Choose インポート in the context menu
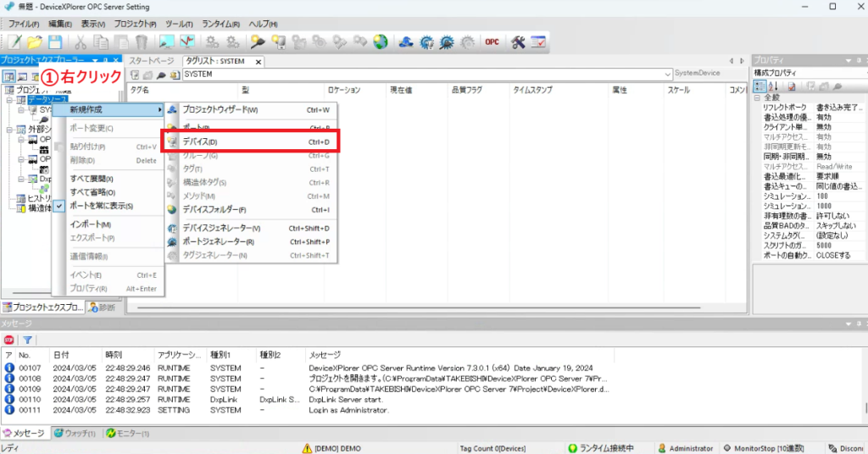868x454 pixels. [x=108, y=224]
